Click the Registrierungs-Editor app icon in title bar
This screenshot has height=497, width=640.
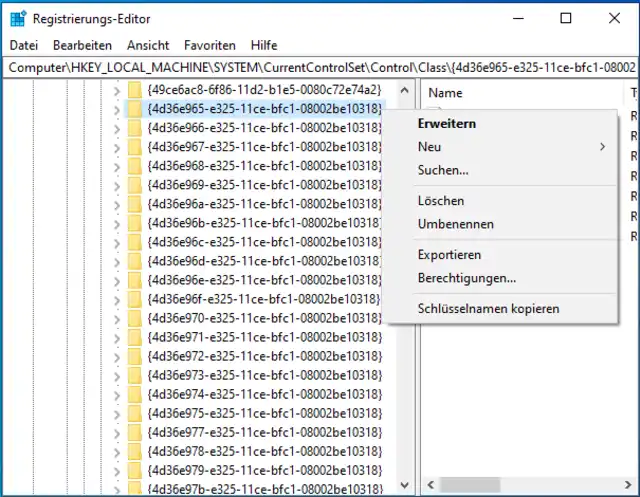click(18, 19)
